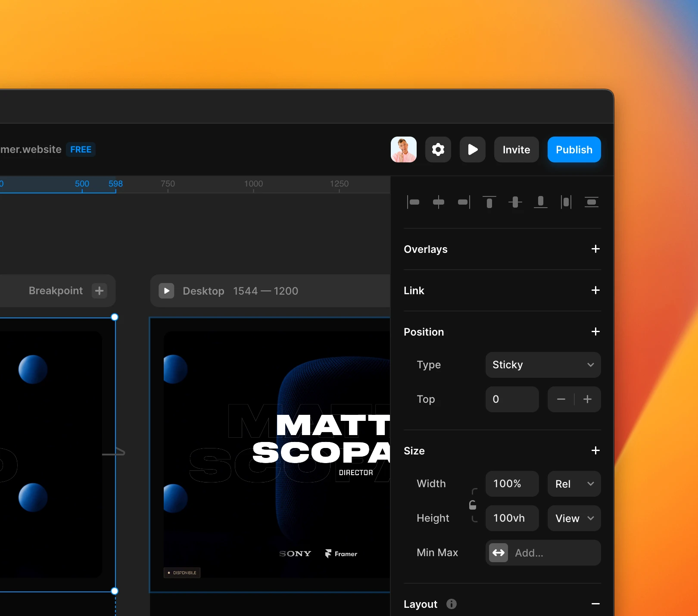
Task: Click the 500 ruler marker
Action: (82, 184)
